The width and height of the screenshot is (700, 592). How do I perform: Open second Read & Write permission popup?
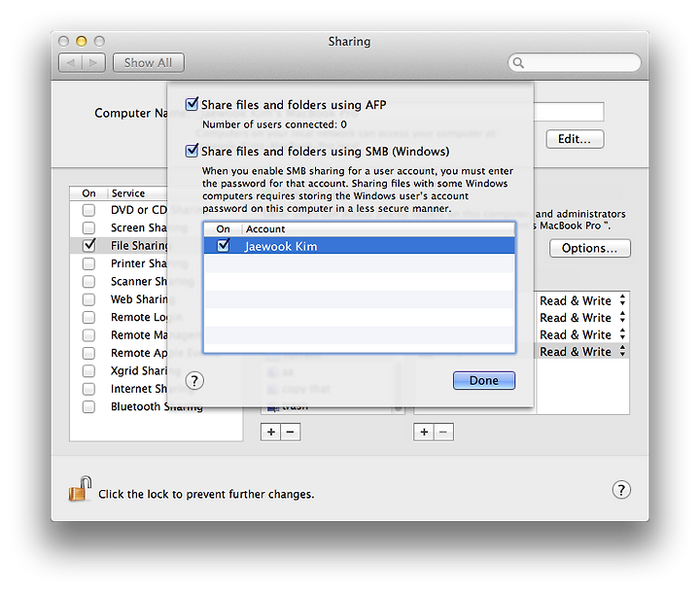582,318
